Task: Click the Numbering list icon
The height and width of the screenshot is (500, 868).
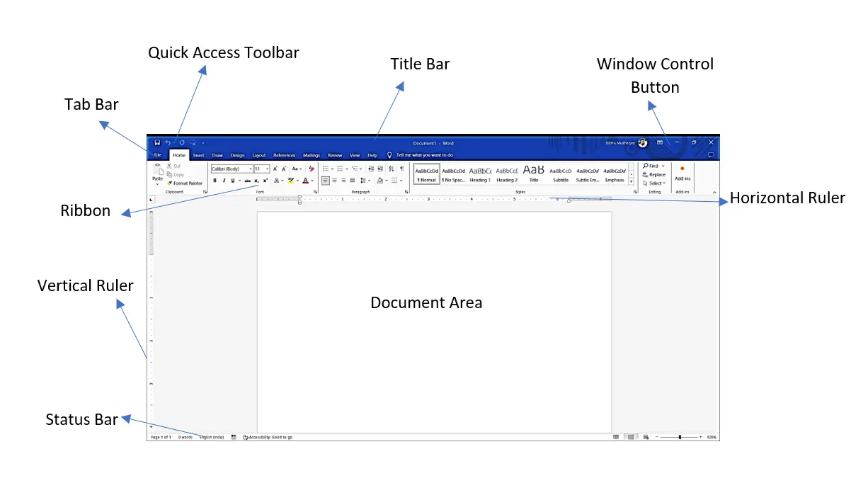Action: [x=340, y=169]
